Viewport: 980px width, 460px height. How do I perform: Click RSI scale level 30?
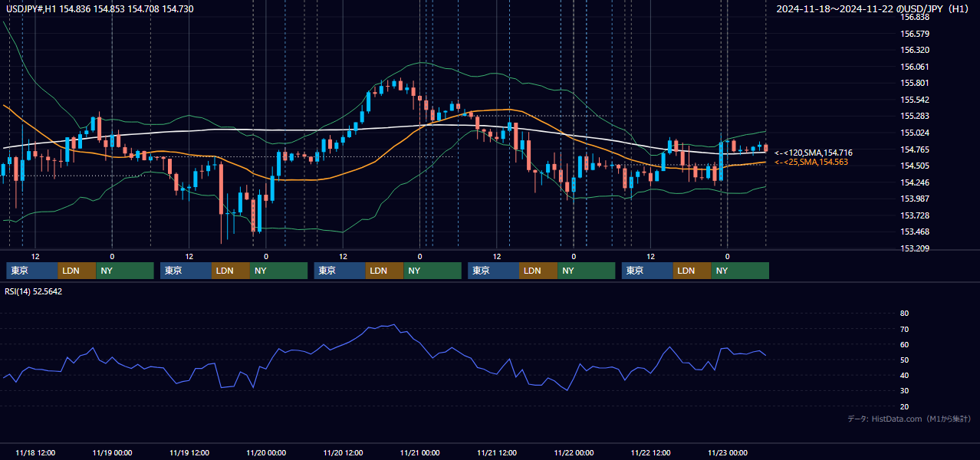click(x=904, y=391)
